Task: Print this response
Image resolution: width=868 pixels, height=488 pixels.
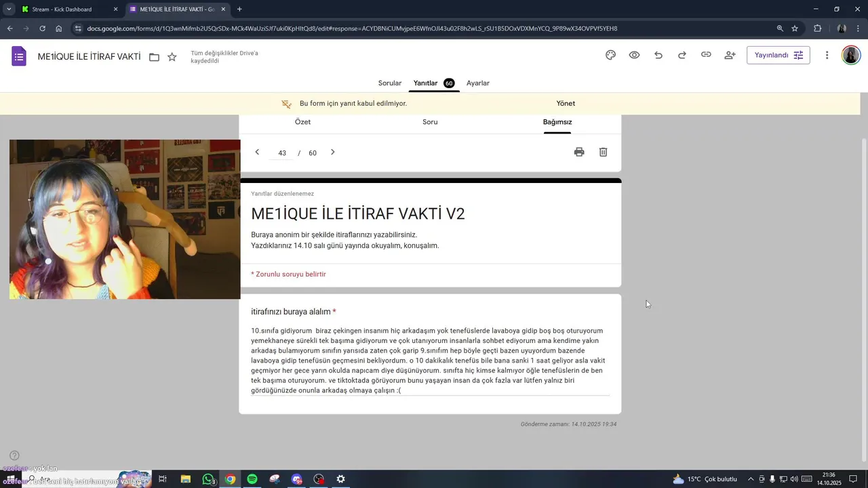Action: point(579,152)
